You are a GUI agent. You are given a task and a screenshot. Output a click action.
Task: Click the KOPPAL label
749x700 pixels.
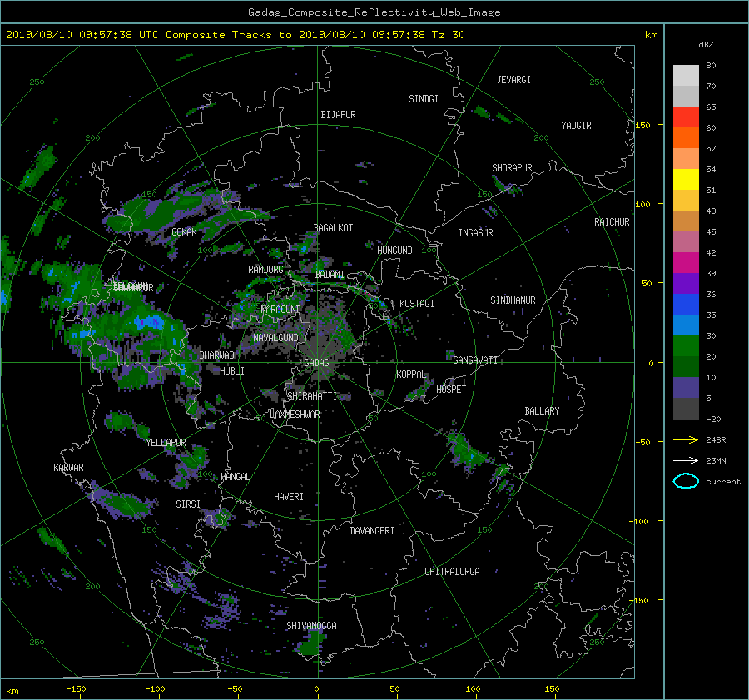411,375
